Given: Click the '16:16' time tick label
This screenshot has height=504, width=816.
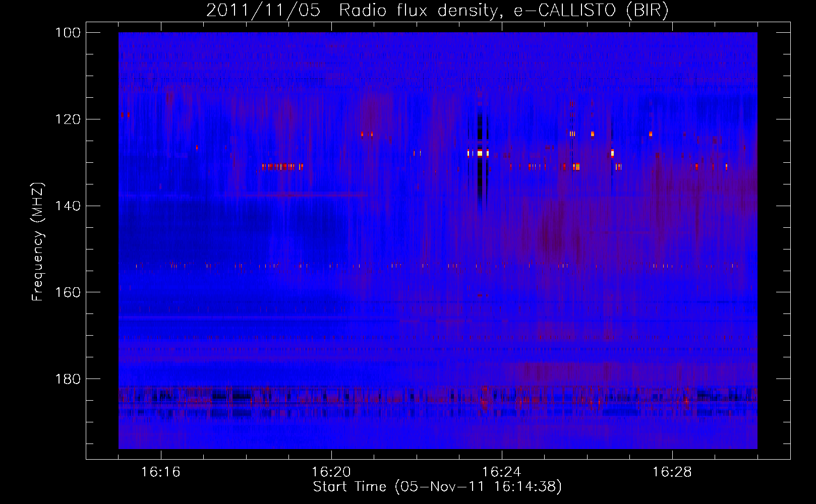Looking at the screenshot, I should tap(161, 472).
